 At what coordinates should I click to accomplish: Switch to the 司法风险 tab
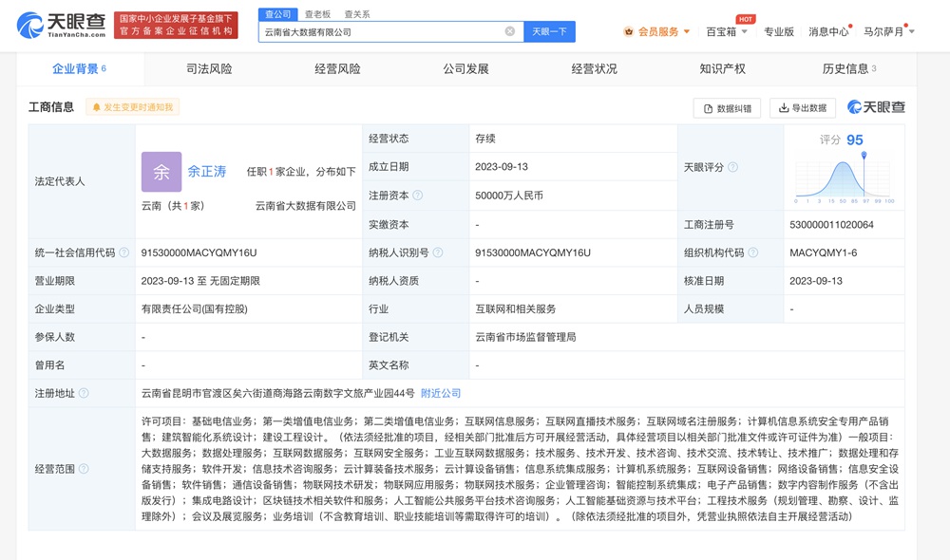[209, 69]
